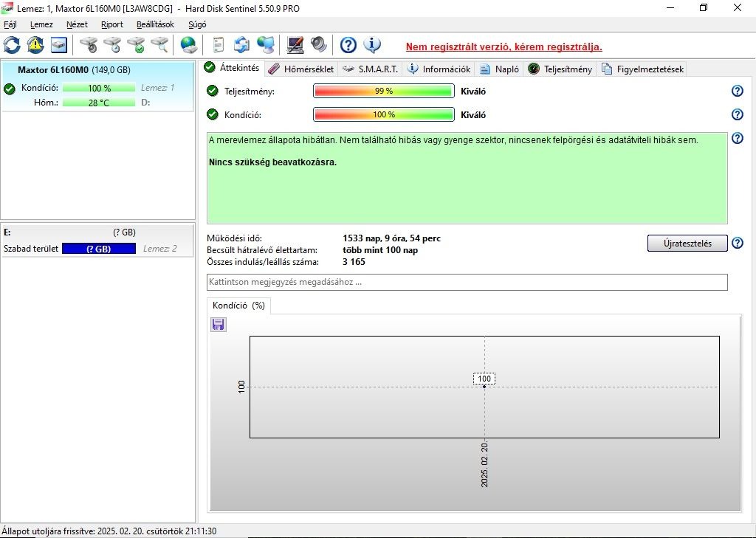Open the Beállítások menu
The width and height of the screenshot is (756, 538).
155,24
